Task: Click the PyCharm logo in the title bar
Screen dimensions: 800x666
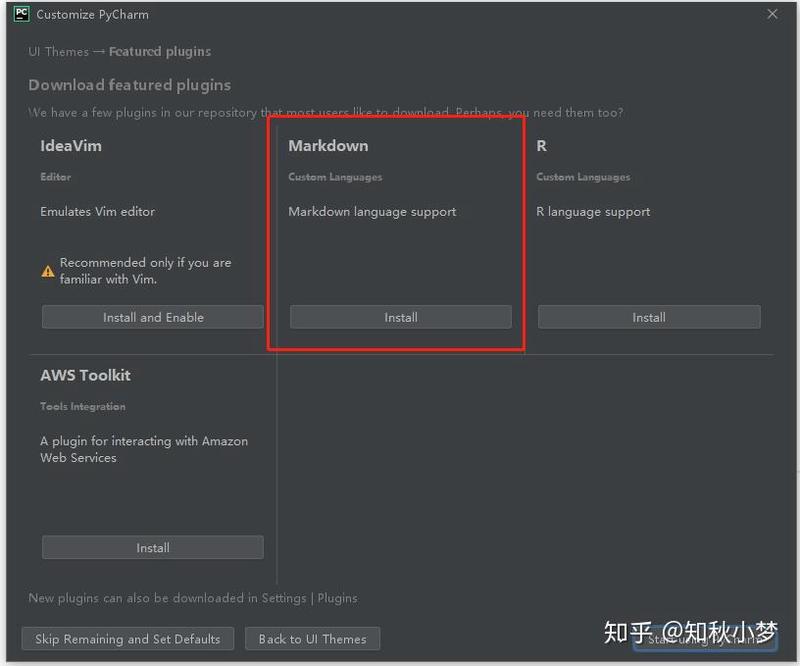Action: [x=21, y=14]
